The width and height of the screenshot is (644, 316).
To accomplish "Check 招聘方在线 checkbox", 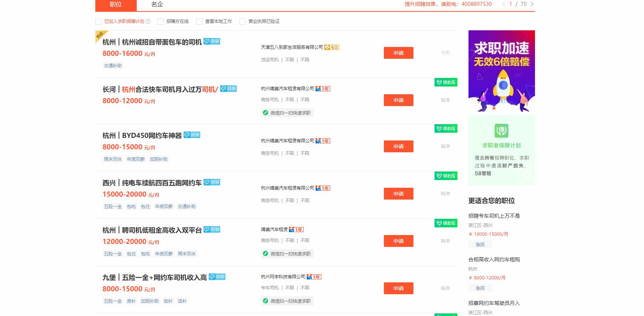I will click(x=160, y=21).
